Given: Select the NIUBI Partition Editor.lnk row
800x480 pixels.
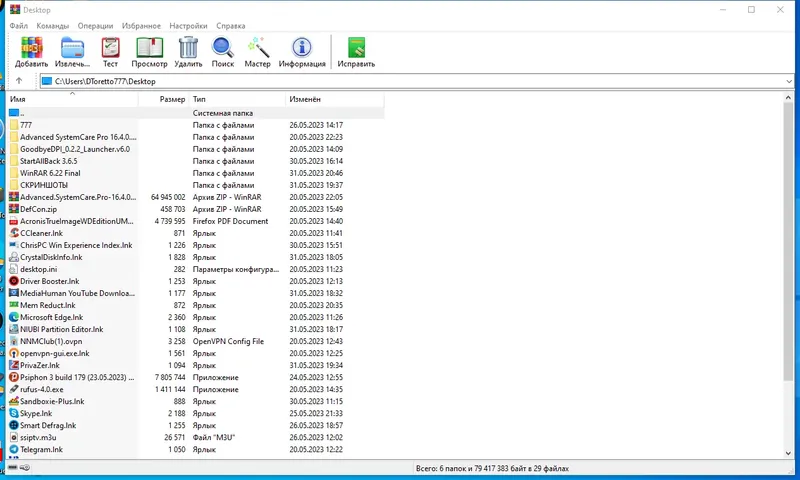Looking at the screenshot, I should click(x=196, y=330).
